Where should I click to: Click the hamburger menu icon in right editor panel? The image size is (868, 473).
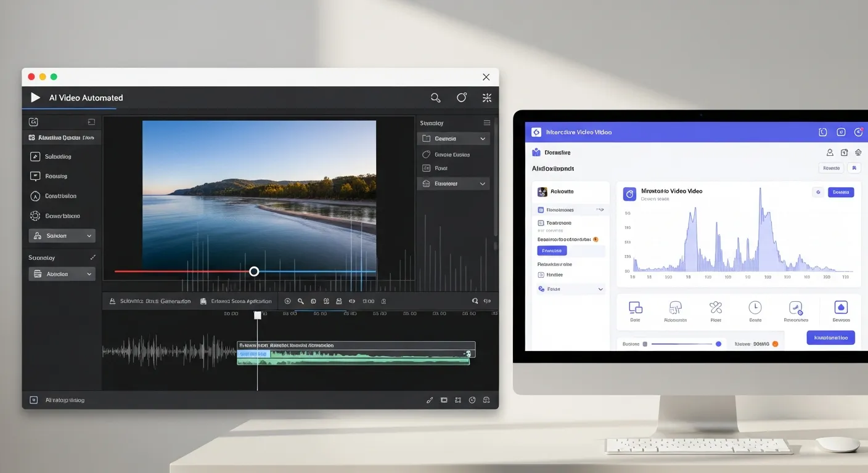pyautogui.click(x=487, y=123)
